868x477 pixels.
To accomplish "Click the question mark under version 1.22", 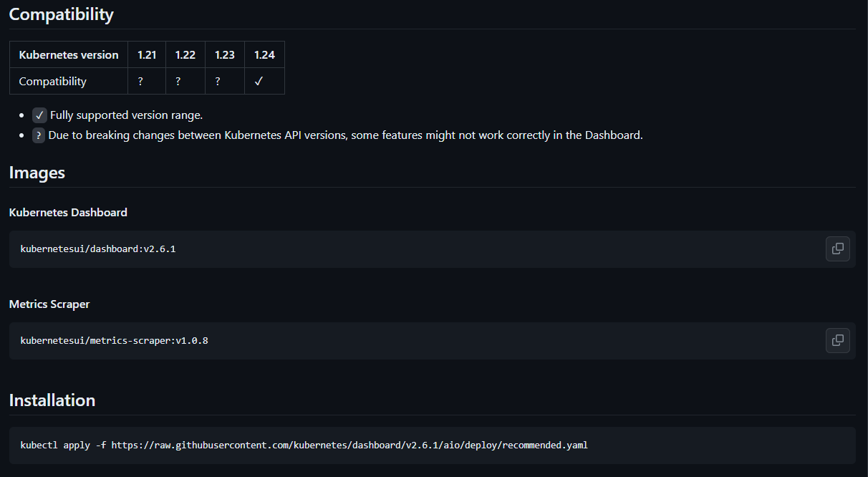I will [178, 82].
